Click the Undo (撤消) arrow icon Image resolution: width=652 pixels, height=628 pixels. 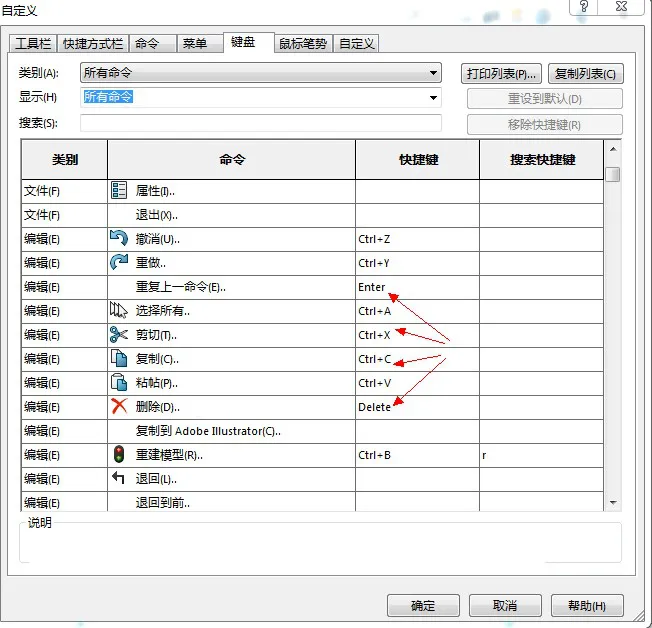(119, 239)
